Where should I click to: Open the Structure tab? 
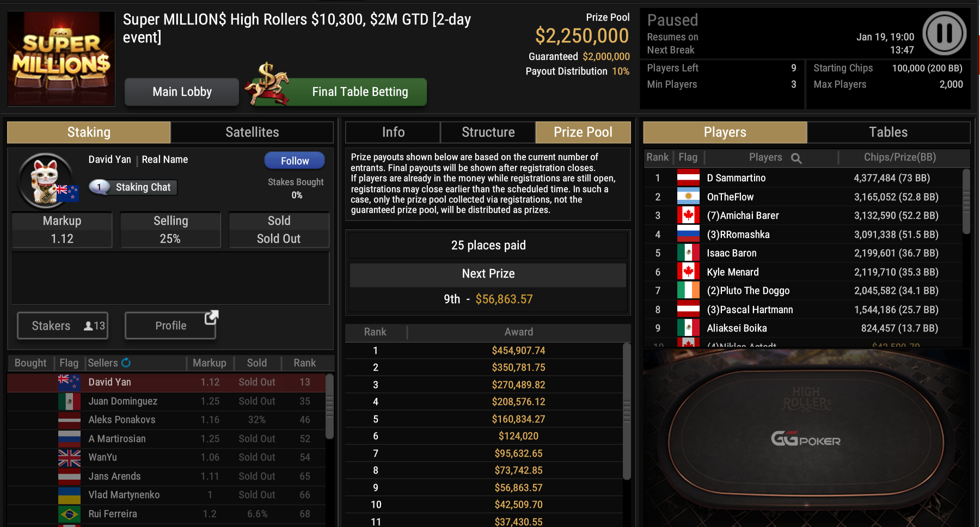pos(488,132)
